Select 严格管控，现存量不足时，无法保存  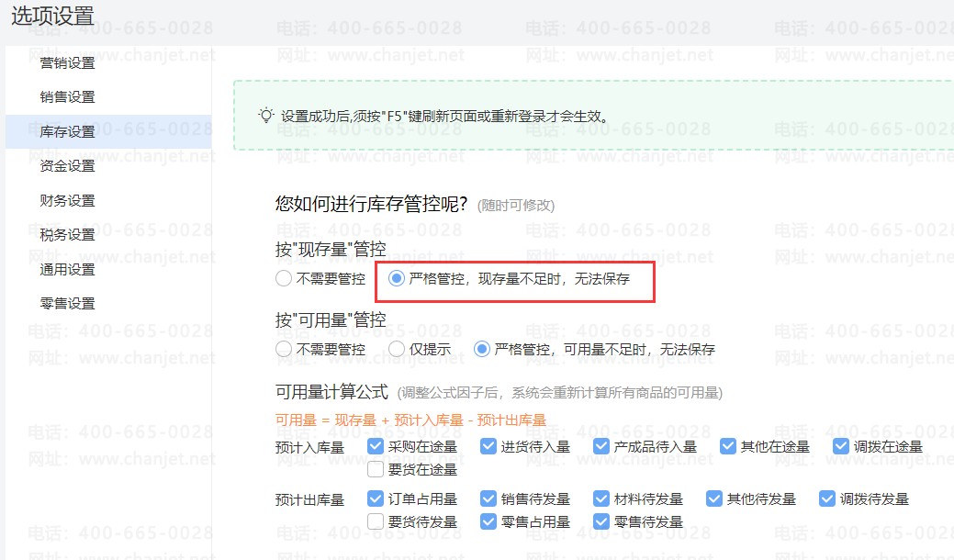[397, 278]
